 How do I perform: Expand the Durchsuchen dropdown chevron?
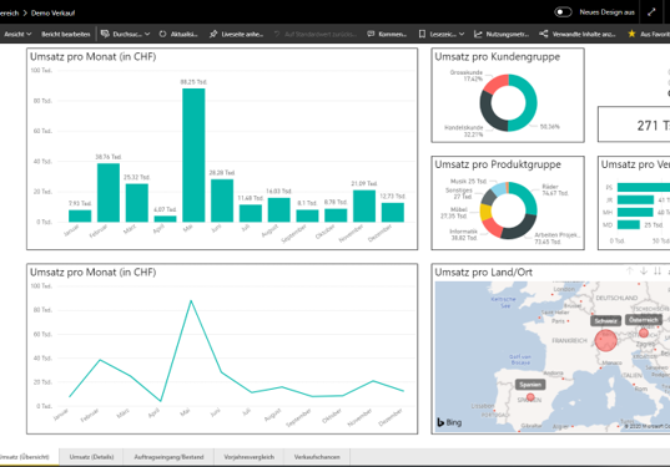coord(147,34)
